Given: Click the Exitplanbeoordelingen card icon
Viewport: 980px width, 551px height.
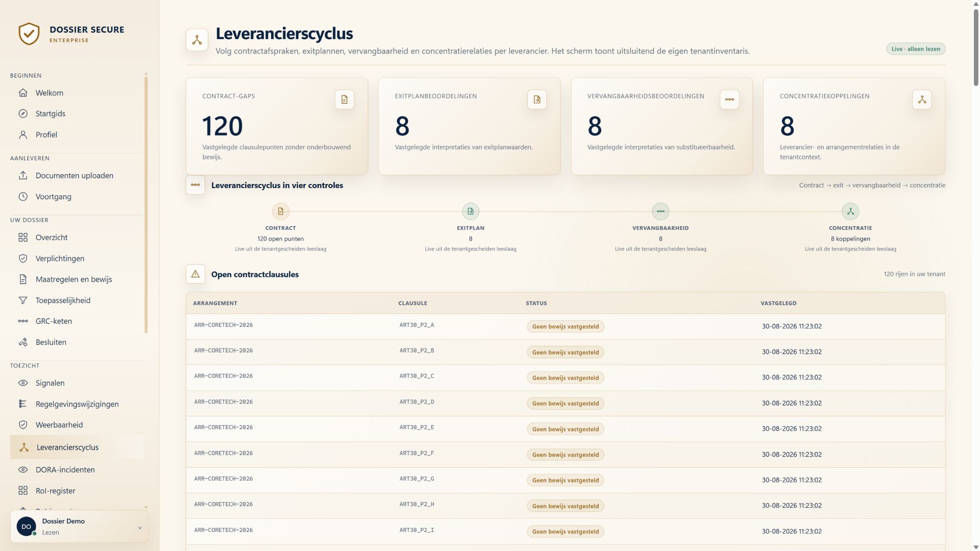Looking at the screenshot, I should click(537, 100).
